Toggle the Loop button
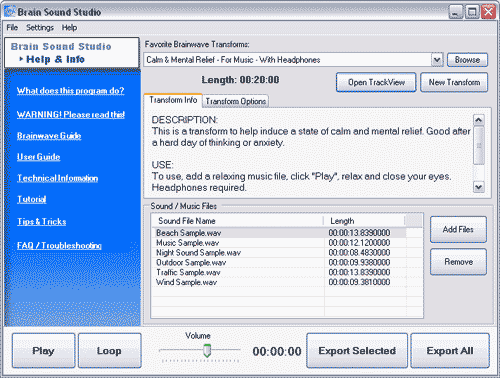The width and height of the screenshot is (500, 378). coord(109,351)
